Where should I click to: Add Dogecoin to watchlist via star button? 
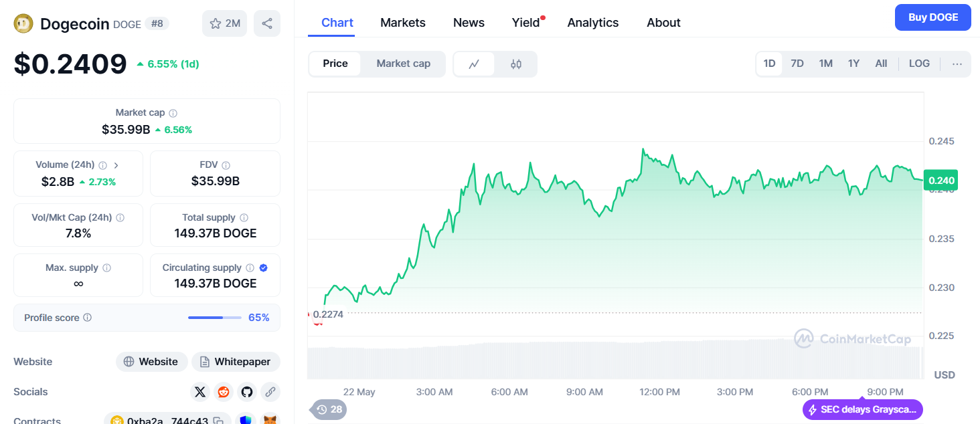225,23
